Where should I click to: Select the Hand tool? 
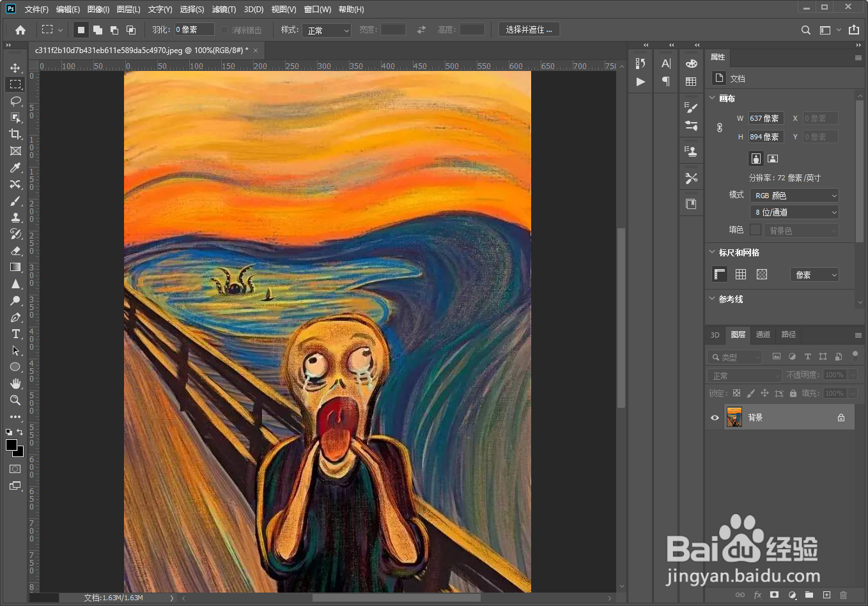pos(15,384)
